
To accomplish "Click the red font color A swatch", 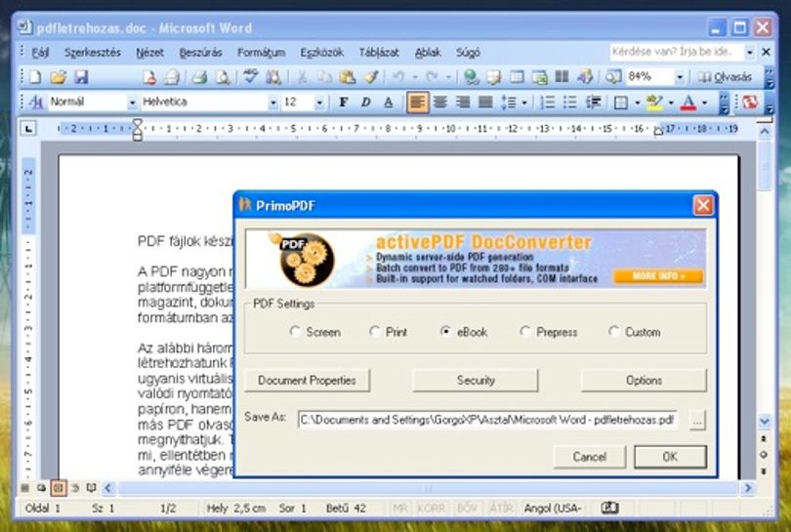I will pos(688,102).
